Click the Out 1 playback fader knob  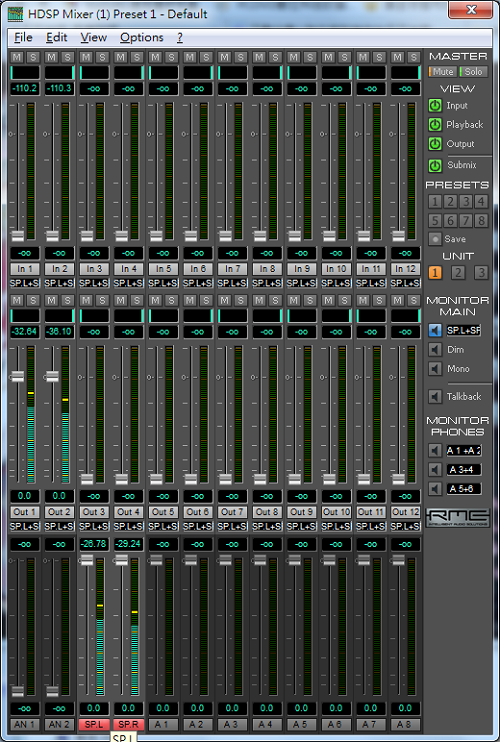pos(18,376)
